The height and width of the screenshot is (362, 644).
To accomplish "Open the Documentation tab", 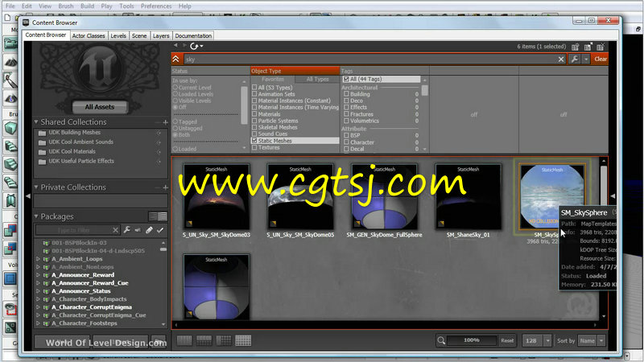I will pos(193,35).
